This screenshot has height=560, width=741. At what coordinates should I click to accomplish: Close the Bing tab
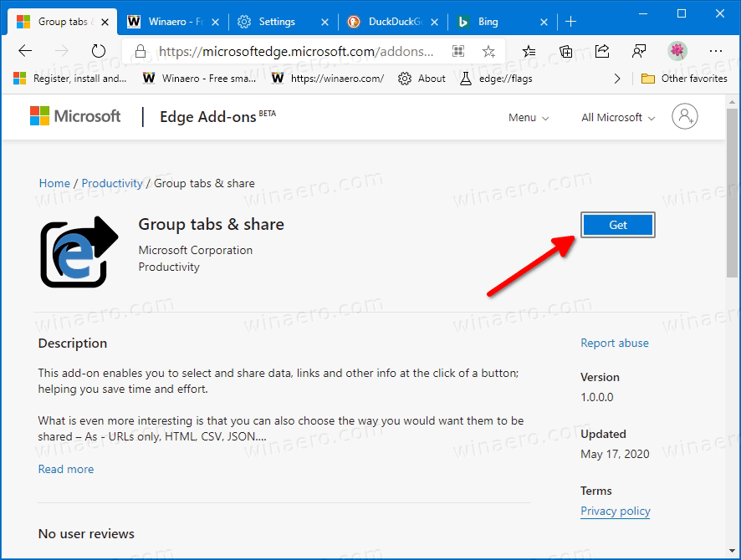544,22
